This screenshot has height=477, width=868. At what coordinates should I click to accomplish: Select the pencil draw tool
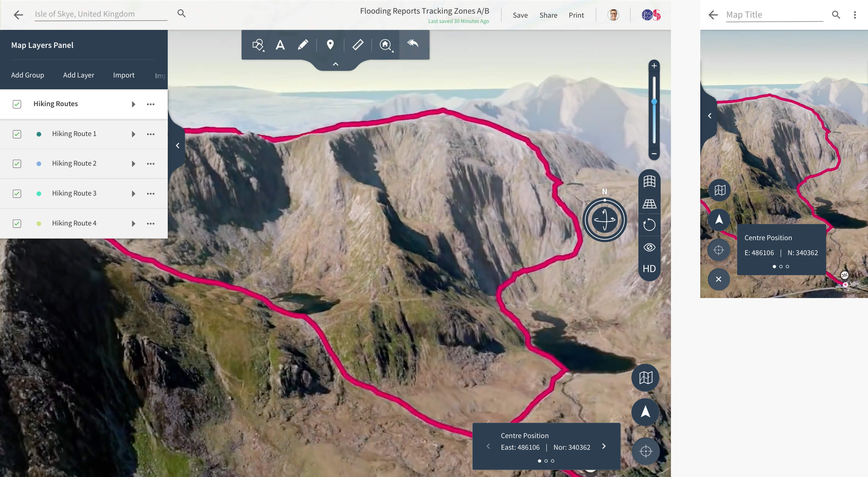click(x=303, y=45)
